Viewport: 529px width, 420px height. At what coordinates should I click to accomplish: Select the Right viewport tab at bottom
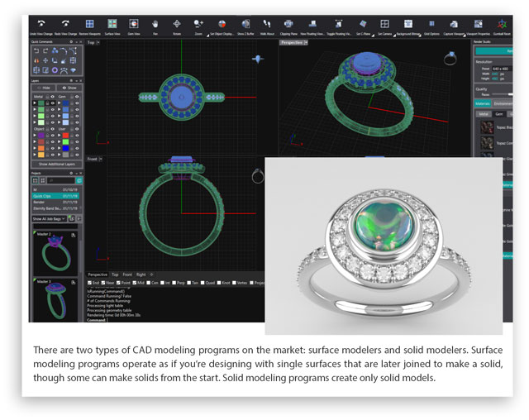[141, 274]
